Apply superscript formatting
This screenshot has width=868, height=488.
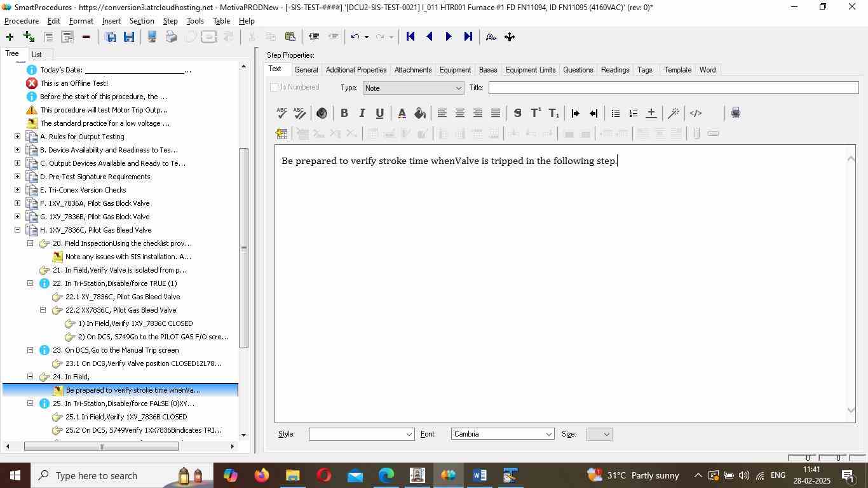pos(536,113)
